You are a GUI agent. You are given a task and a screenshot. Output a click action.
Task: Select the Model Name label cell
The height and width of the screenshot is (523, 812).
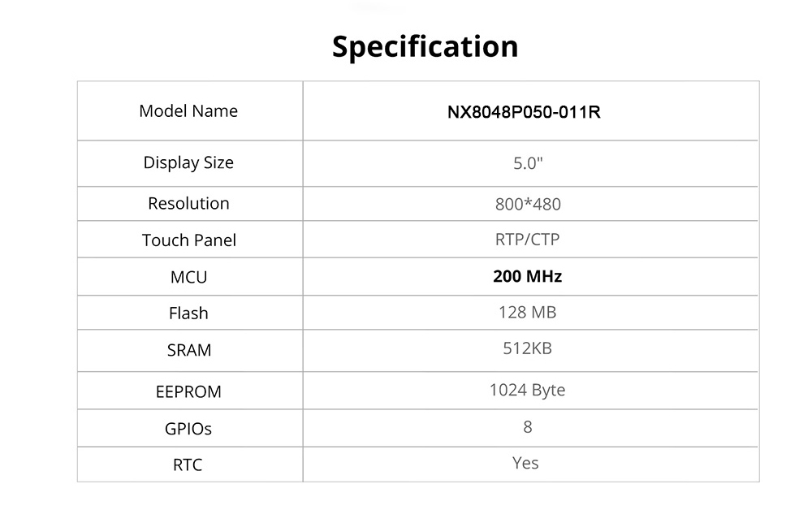188,111
